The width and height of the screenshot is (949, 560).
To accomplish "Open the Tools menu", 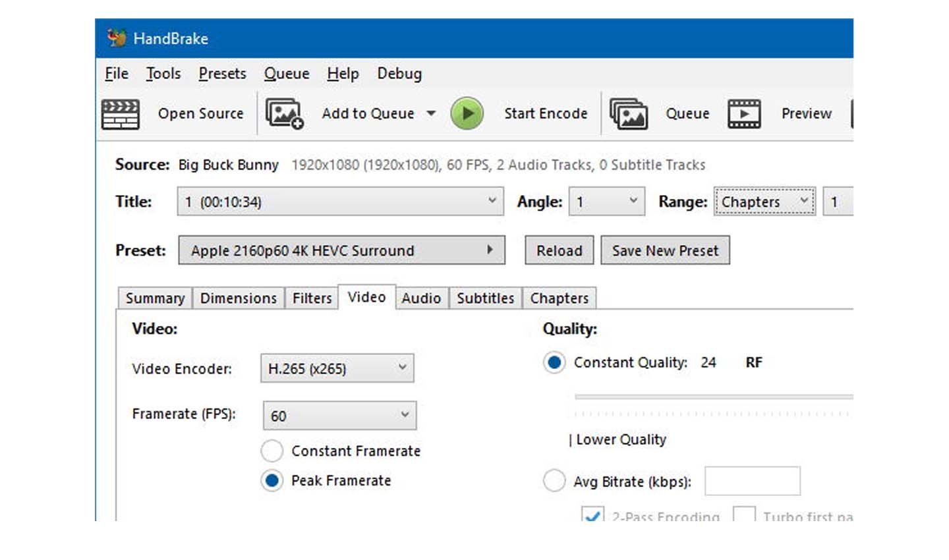I will [x=163, y=74].
